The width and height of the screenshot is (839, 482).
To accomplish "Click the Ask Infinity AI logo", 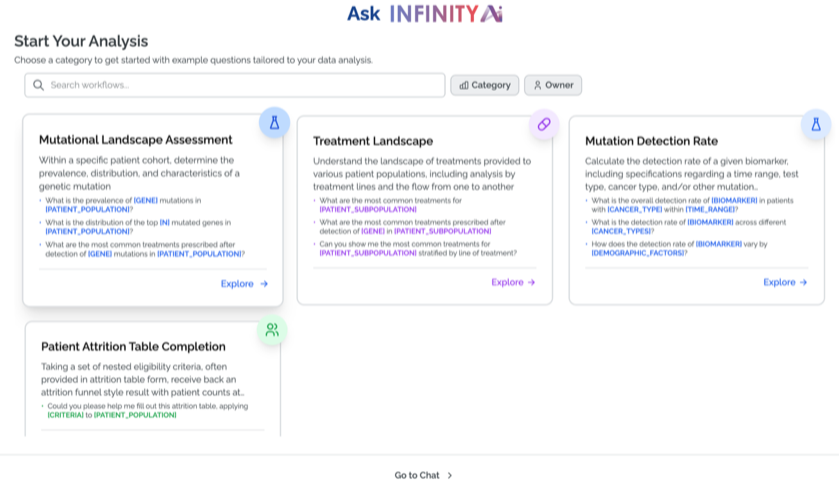I will 425,13.
